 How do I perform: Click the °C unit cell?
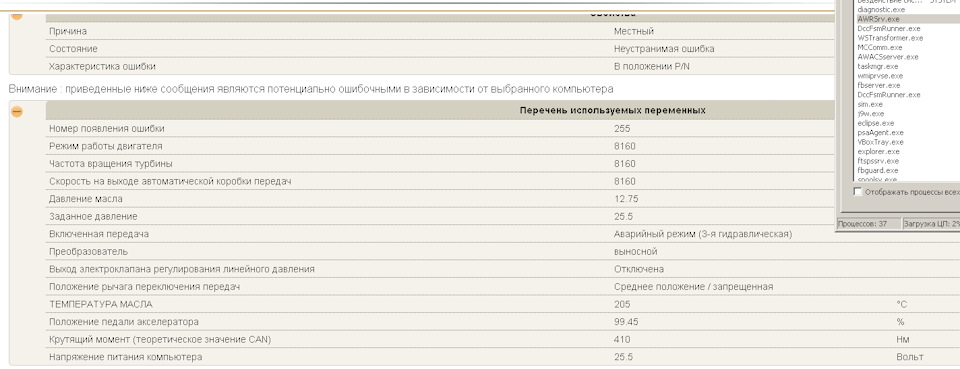(x=901, y=304)
